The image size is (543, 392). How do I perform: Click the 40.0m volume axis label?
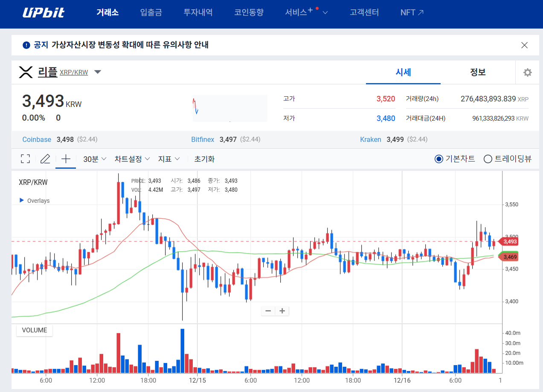(513, 333)
